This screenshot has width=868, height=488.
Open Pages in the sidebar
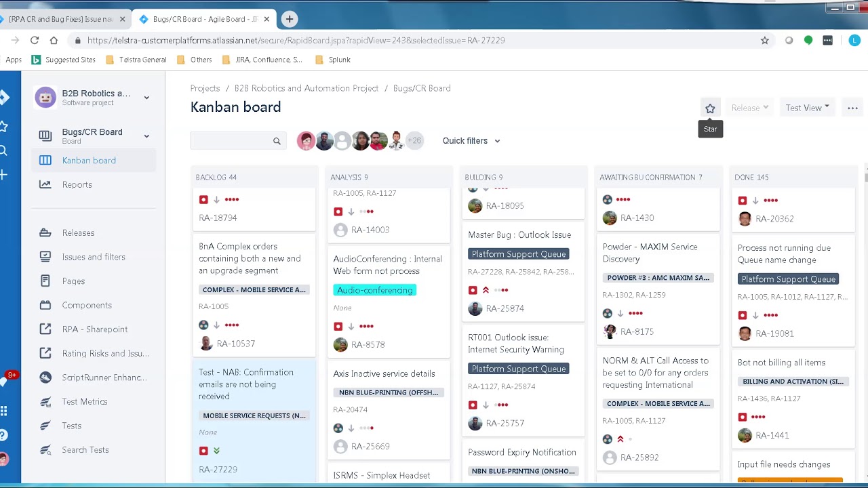click(x=73, y=281)
